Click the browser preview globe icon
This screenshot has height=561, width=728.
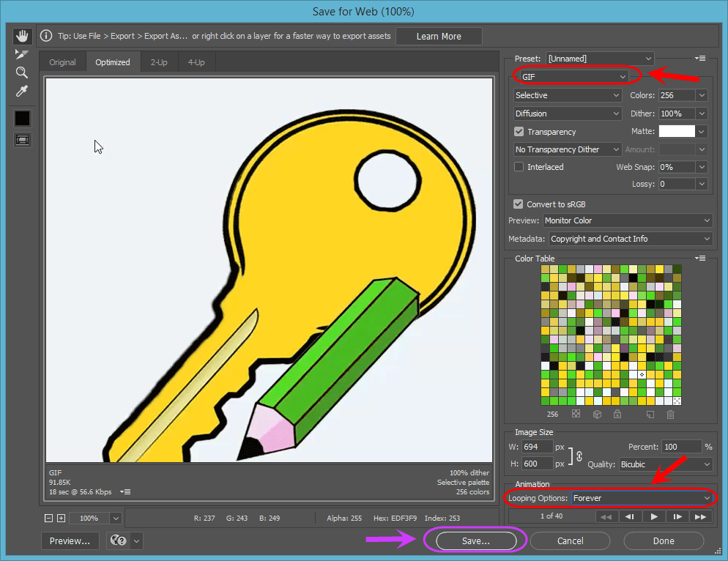(x=119, y=540)
